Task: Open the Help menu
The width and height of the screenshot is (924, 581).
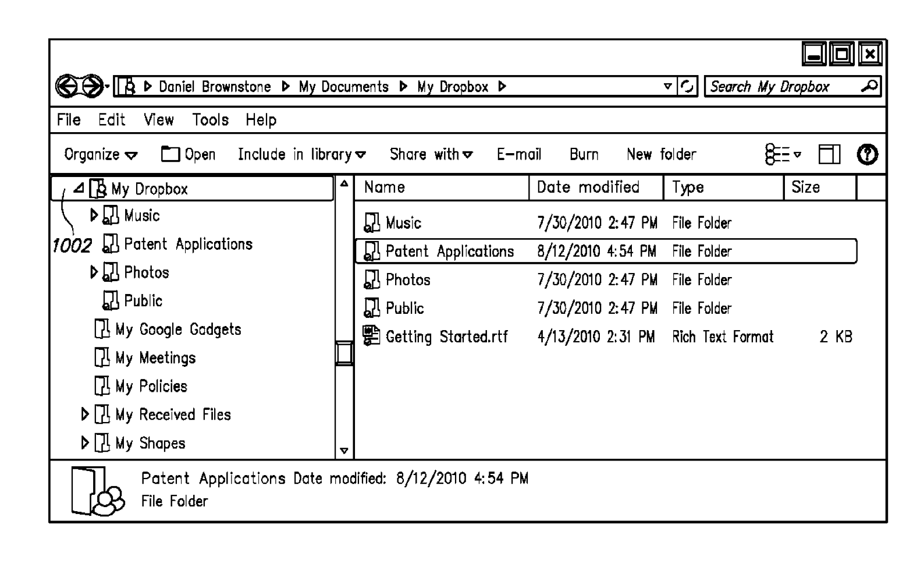Action: (x=261, y=120)
